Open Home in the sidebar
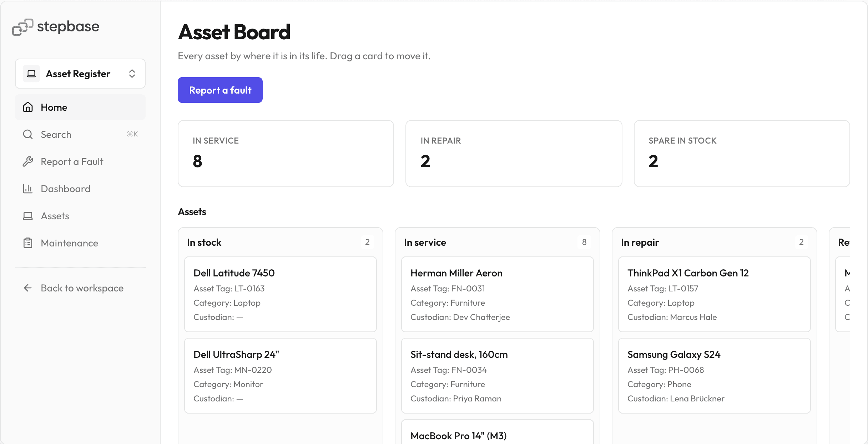 click(x=80, y=107)
